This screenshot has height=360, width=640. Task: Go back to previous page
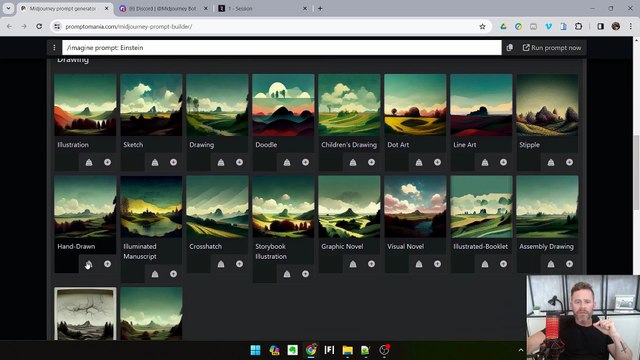[9, 27]
